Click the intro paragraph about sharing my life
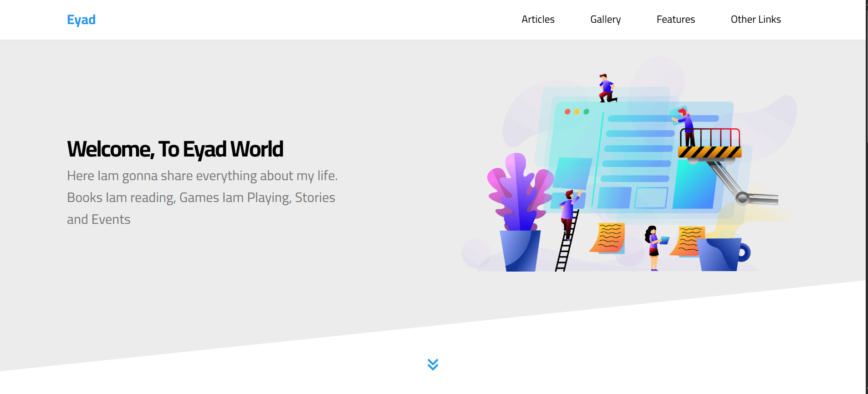The height and width of the screenshot is (394, 868). click(202, 197)
